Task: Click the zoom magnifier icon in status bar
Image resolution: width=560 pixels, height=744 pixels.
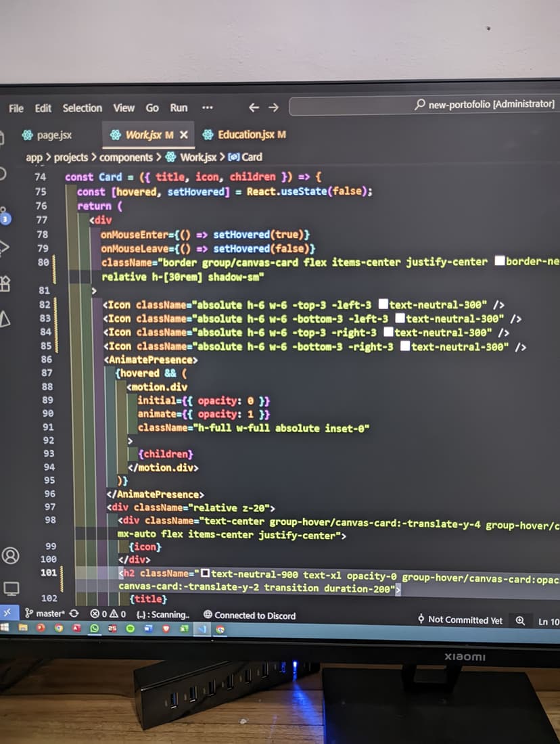Action: (520, 621)
